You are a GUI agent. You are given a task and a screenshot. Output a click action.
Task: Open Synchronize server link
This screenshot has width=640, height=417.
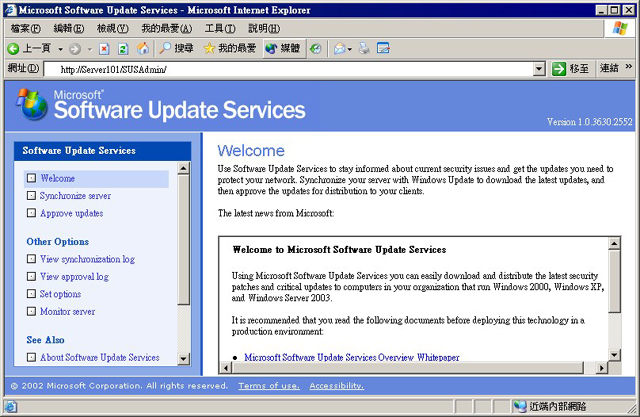75,196
